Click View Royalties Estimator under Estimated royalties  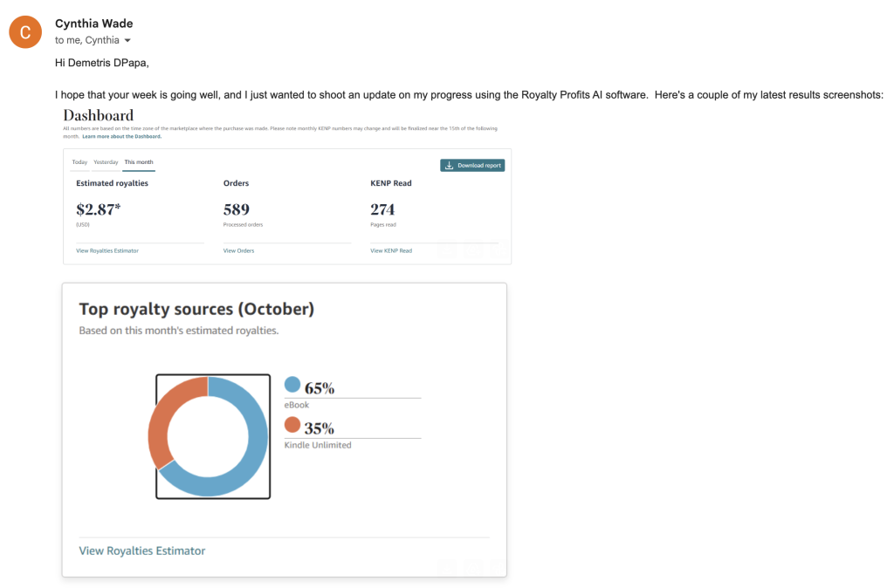107,250
